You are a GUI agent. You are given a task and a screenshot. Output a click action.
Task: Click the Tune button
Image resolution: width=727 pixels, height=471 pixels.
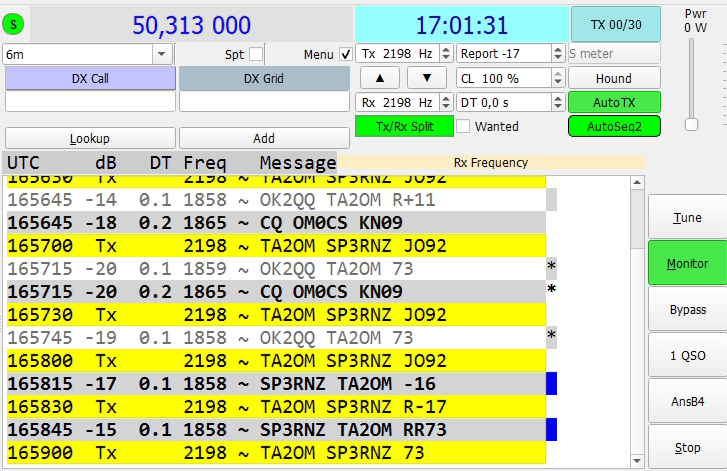point(687,217)
